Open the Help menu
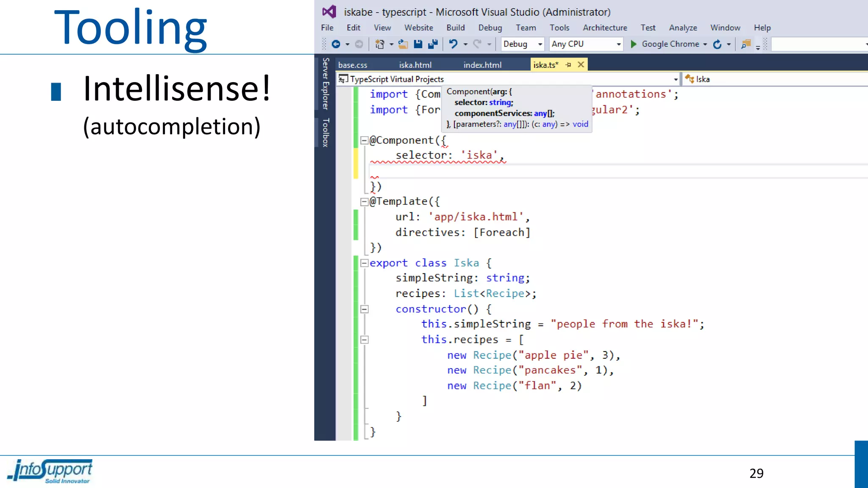Image resolution: width=868 pixels, height=488 pixels. 762,28
